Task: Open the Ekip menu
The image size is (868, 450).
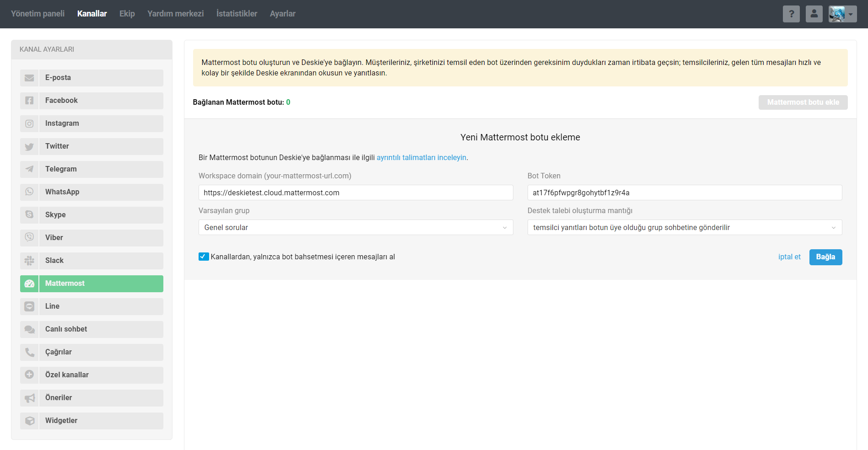Action: pos(127,14)
